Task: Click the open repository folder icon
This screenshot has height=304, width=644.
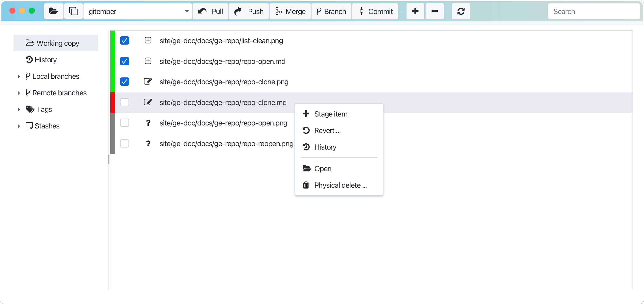Action: [x=53, y=11]
